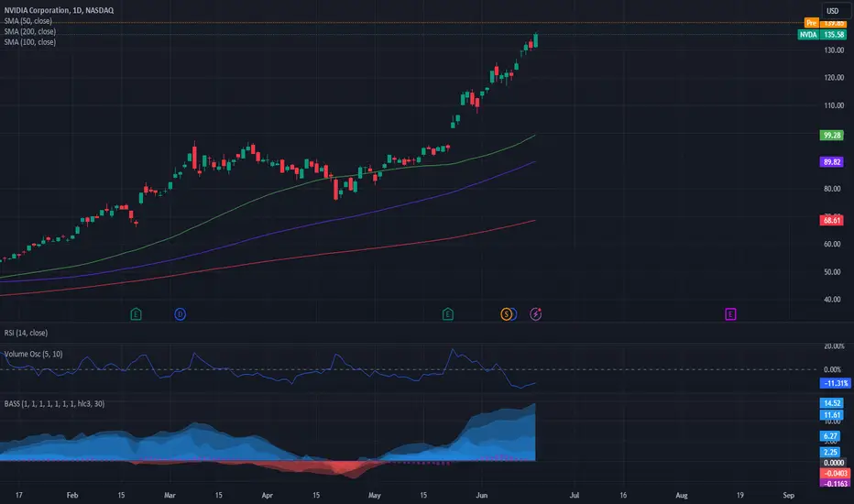Click the -11.31% Volume Osc value label
Image resolution: width=854 pixels, height=504 pixels.
pyautogui.click(x=835, y=384)
